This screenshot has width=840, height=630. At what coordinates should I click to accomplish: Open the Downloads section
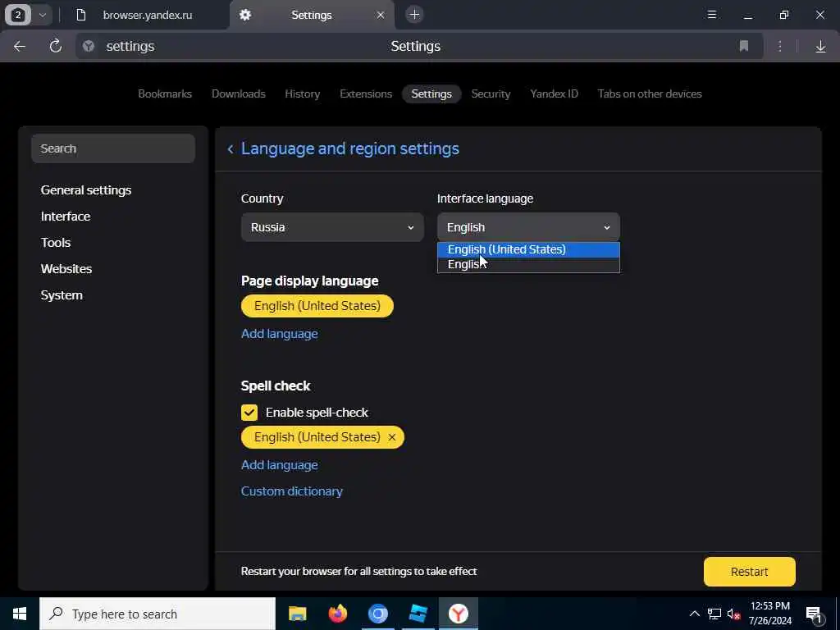[239, 94]
